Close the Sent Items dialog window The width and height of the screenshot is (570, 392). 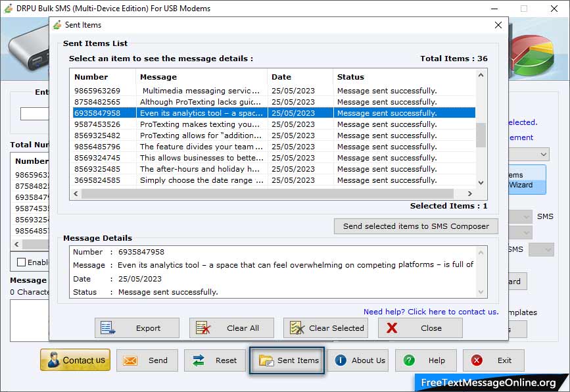(498, 25)
